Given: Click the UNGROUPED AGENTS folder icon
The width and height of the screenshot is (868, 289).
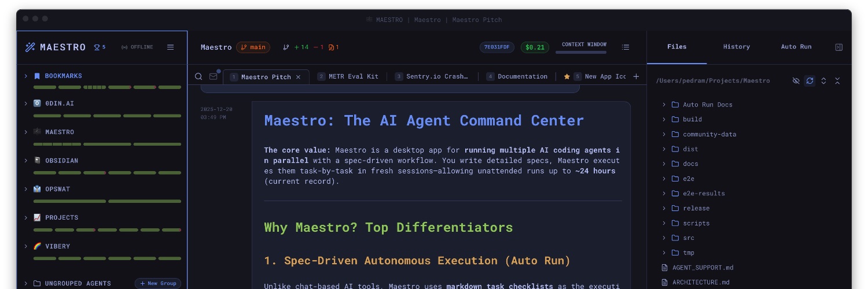Looking at the screenshot, I should [37, 283].
